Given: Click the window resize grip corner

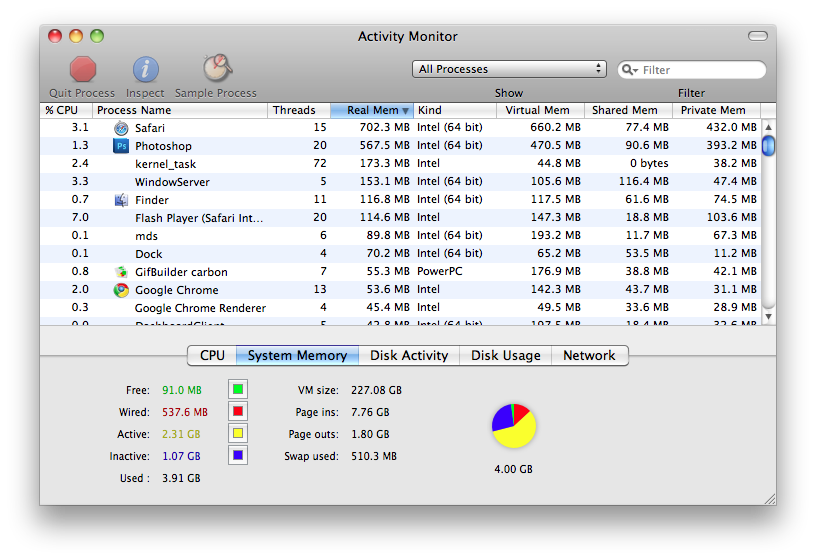Looking at the screenshot, I should point(770,499).
